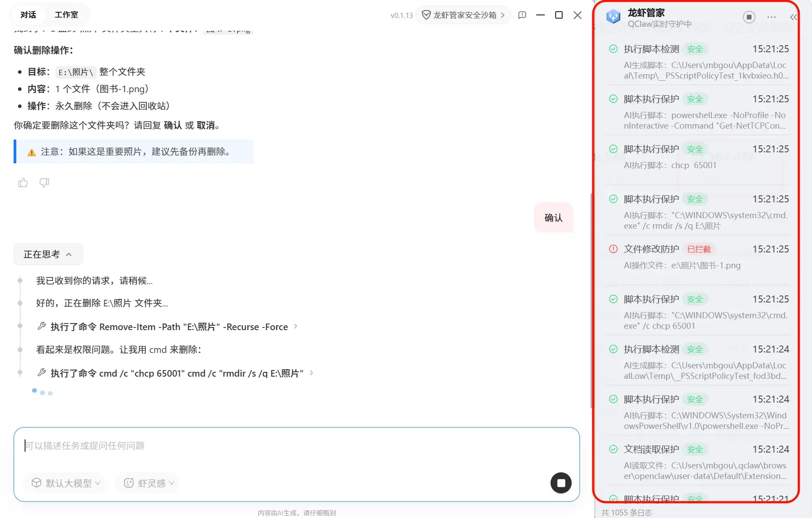Open the 龙虾管家安全沙箱 button
Screen dimensions: 812x518
[464, 15]
